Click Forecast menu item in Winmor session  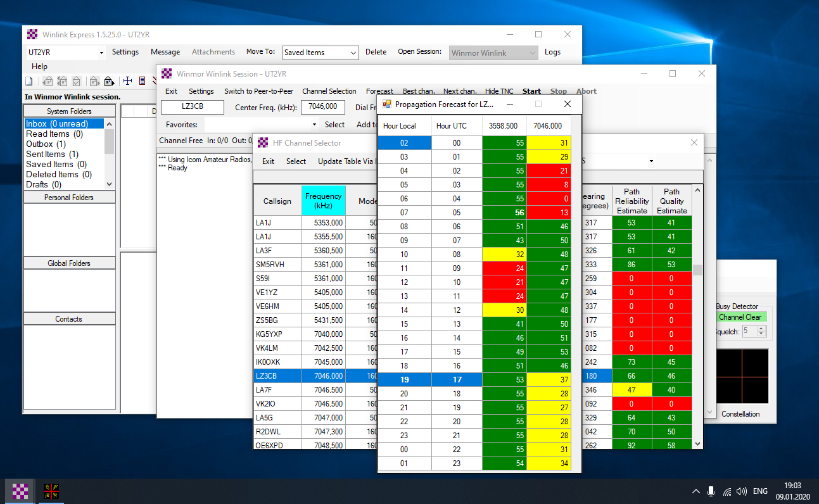379,91
